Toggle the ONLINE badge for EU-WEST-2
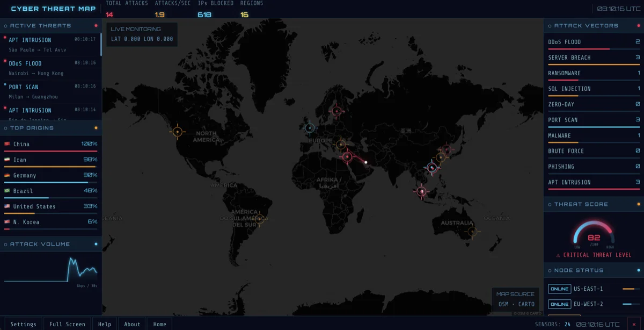Screen dimensions: 644x330 (559, 304)
